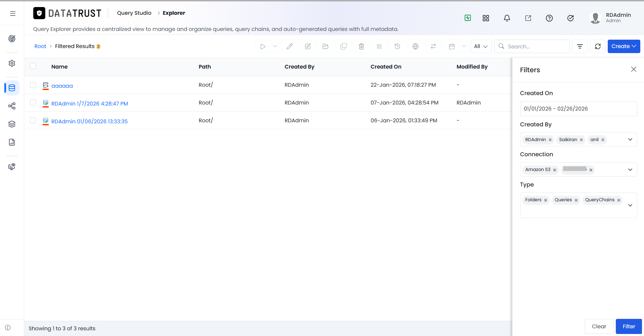The image size is (644, 336).
Task: Toggle the select-all header checkbox
Action: click(33, 66)
